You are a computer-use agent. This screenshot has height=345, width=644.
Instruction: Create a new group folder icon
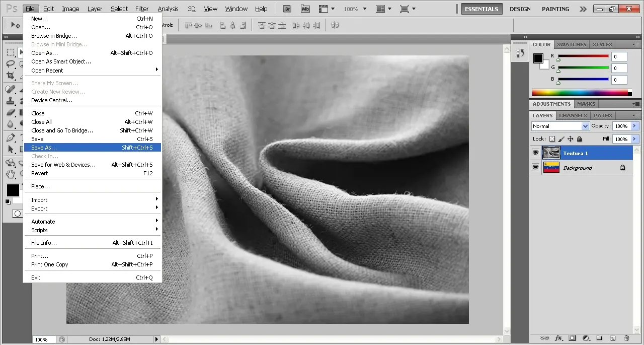pyautogui.click(x=599, y=338)
